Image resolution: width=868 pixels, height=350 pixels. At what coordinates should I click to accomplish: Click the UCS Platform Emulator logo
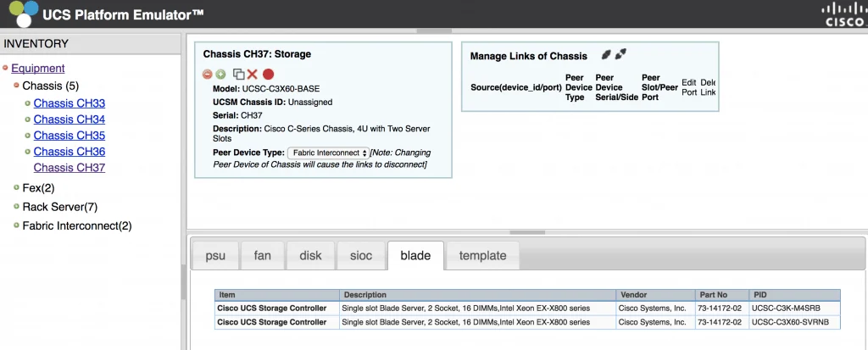[x=23, y=14]
